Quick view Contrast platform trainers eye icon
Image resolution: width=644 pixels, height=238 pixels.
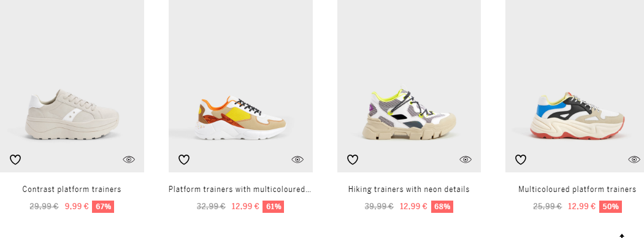pos(129,159)
